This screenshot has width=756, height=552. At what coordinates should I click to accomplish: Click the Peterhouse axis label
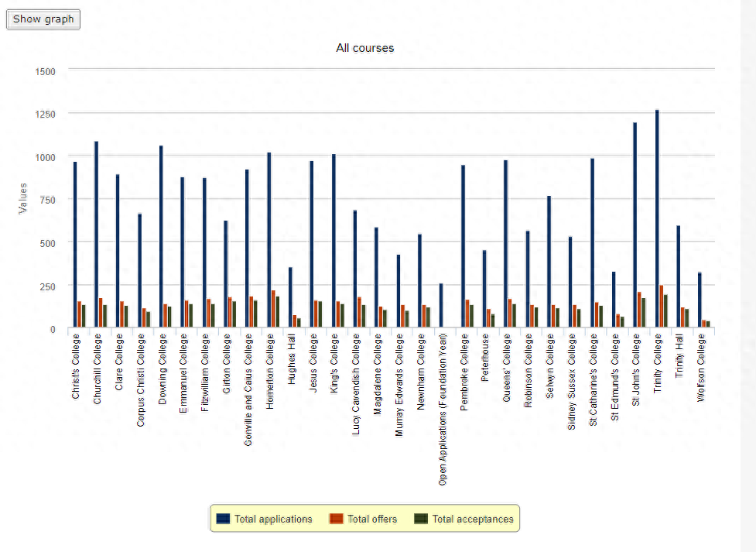point(485,358)
